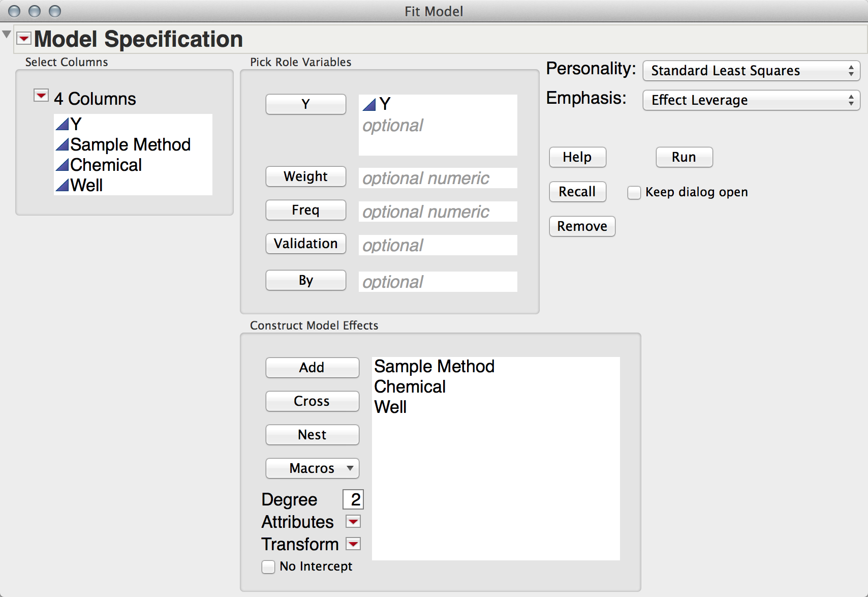
Task: Click the Cross button
Action: (312, 401)
